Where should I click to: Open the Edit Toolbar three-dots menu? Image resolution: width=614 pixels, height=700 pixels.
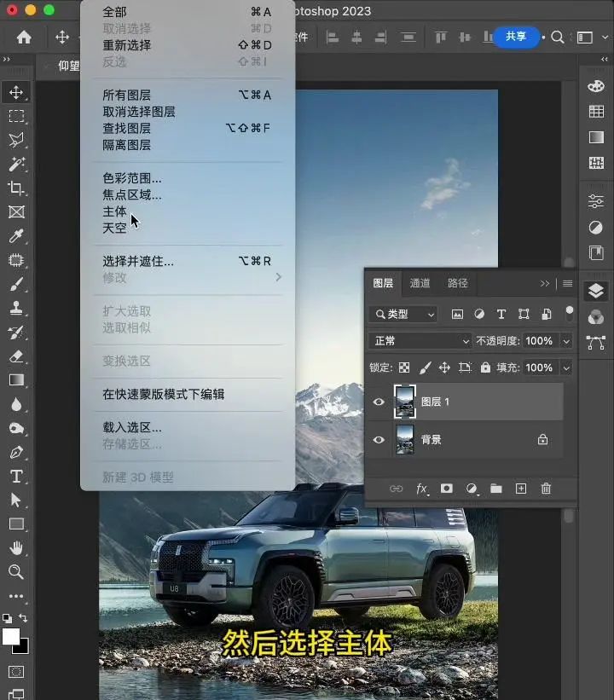coord(16,596)
